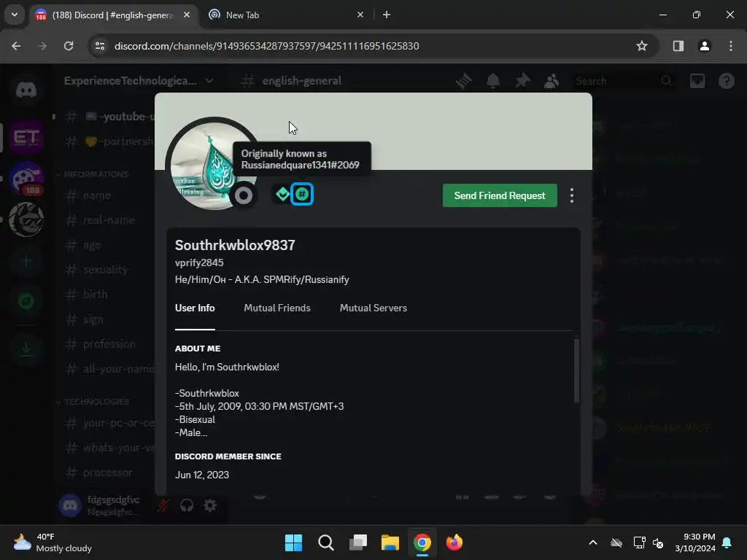This screenshot has width=747, height=560.
Task: Reload the Discord page
Action: (x=69, y=46)
